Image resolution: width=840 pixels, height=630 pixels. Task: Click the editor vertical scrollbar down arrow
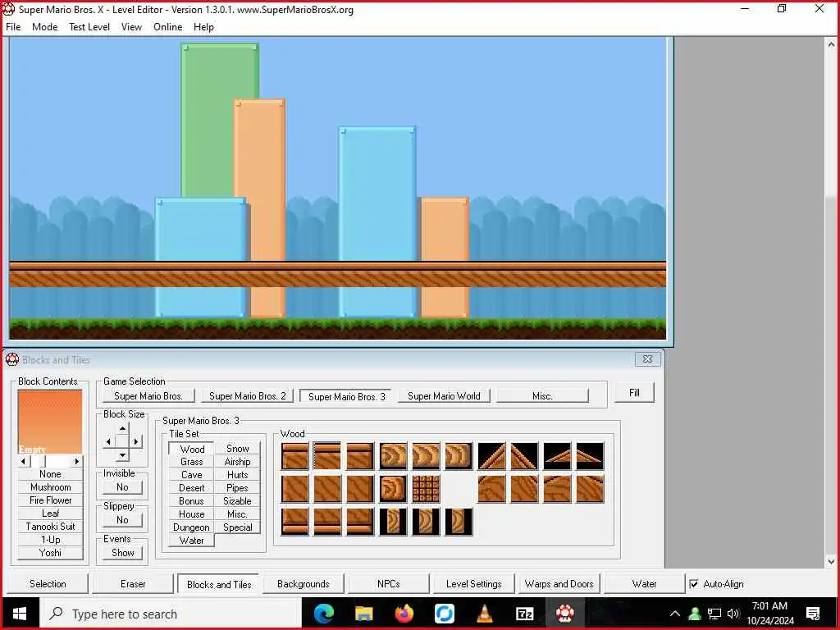click(831, 562)
